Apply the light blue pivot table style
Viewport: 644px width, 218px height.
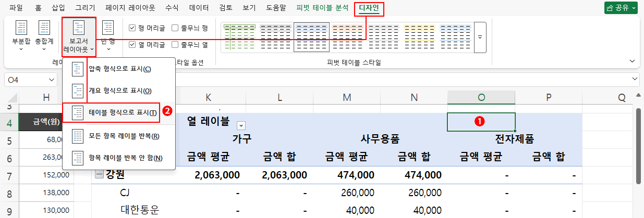pyautogui.click(x=455, y=37)
